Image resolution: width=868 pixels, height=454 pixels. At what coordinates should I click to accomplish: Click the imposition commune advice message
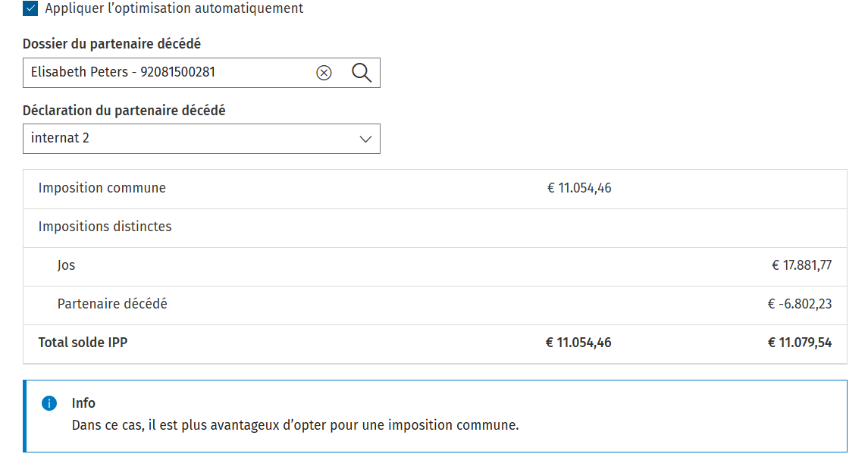[x=295, y=425]
